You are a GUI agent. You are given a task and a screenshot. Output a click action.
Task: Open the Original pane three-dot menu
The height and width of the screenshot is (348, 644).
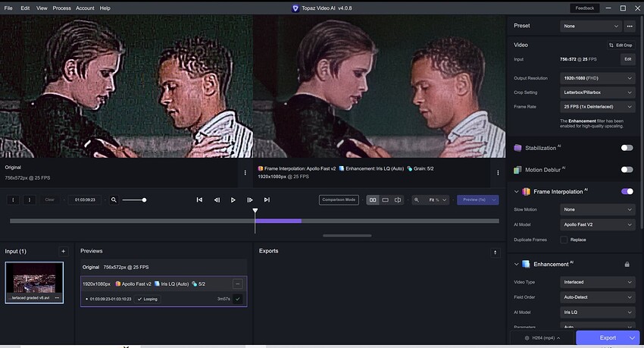tap(245, 173)
